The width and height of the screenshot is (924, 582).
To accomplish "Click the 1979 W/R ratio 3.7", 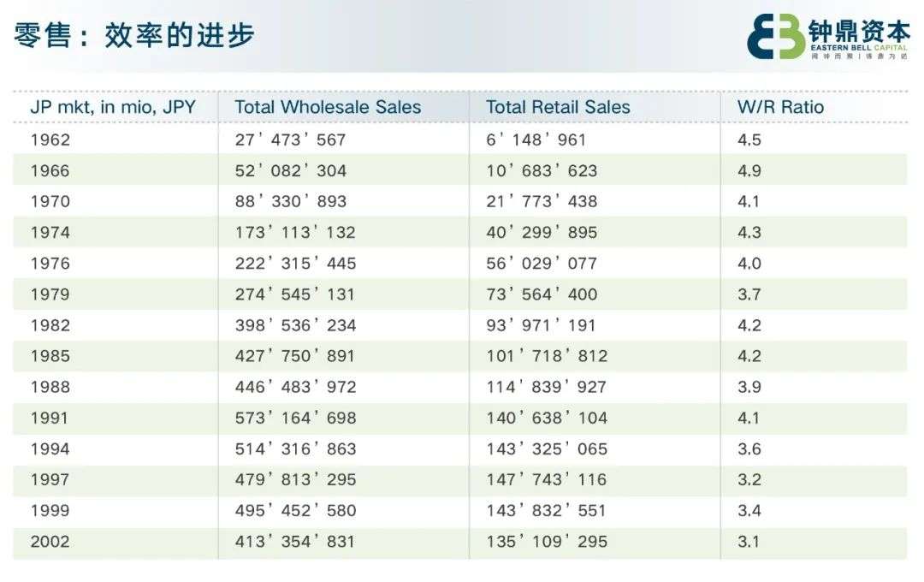I will (749, 294).
